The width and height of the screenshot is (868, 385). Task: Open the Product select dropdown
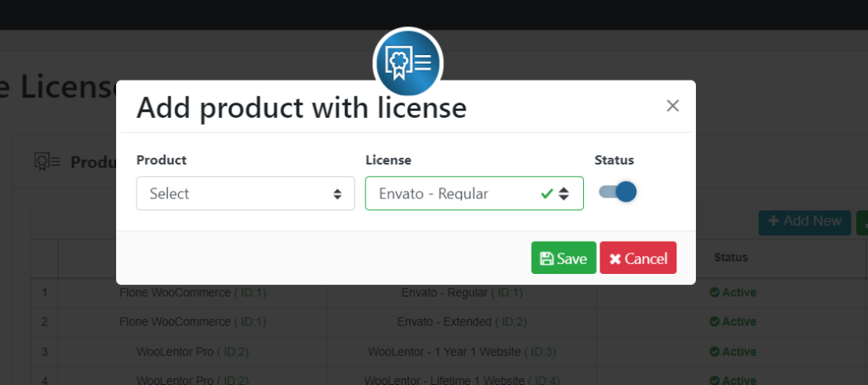pos(245,193)
